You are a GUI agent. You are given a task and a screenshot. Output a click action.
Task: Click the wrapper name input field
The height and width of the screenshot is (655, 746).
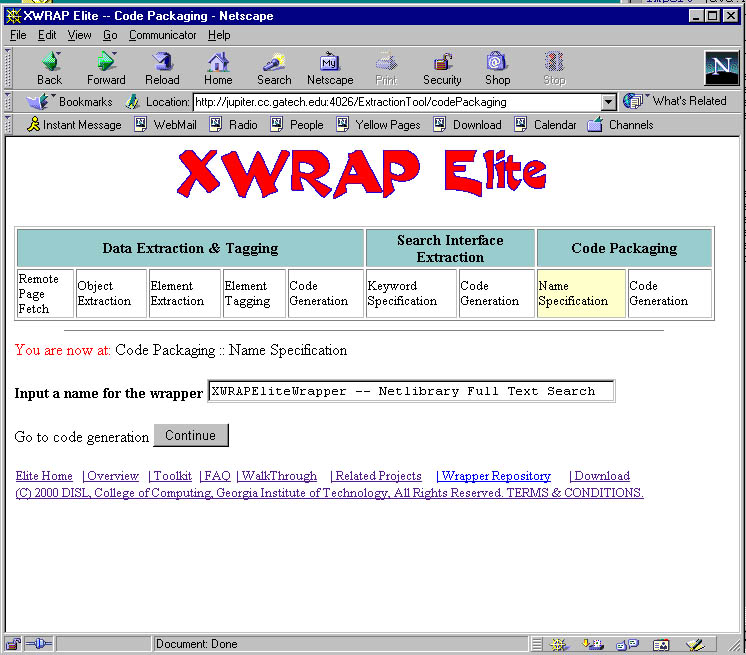pyautogui.click(x=410, y=391)
